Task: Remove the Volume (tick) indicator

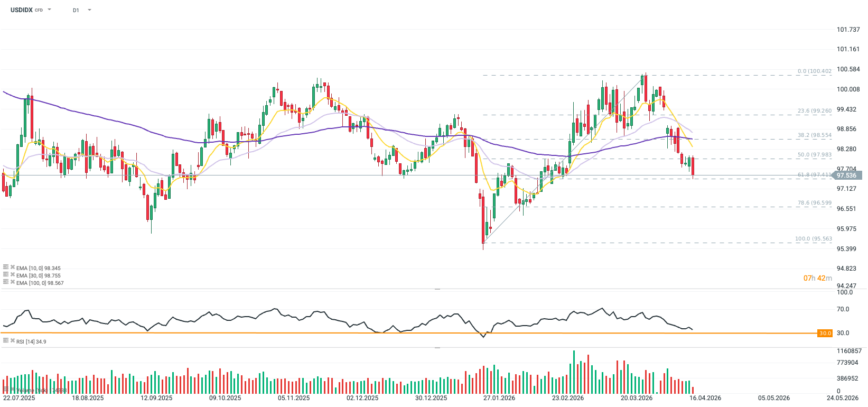Action: [x=12, y=390]
